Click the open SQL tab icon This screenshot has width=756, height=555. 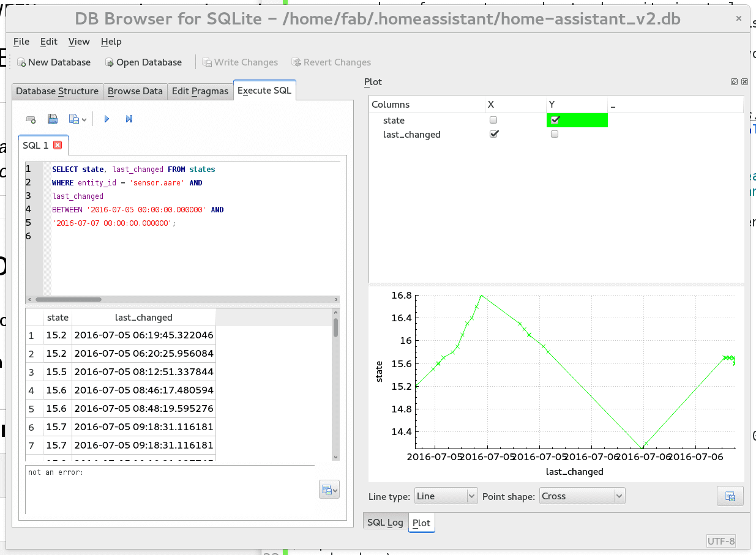[31, 119]
